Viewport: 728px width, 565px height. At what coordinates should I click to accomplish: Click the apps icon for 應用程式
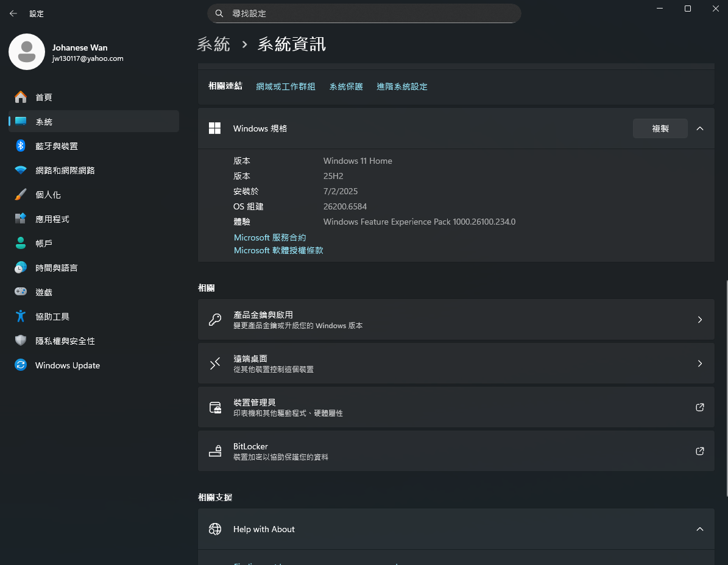tap(21, 219)
